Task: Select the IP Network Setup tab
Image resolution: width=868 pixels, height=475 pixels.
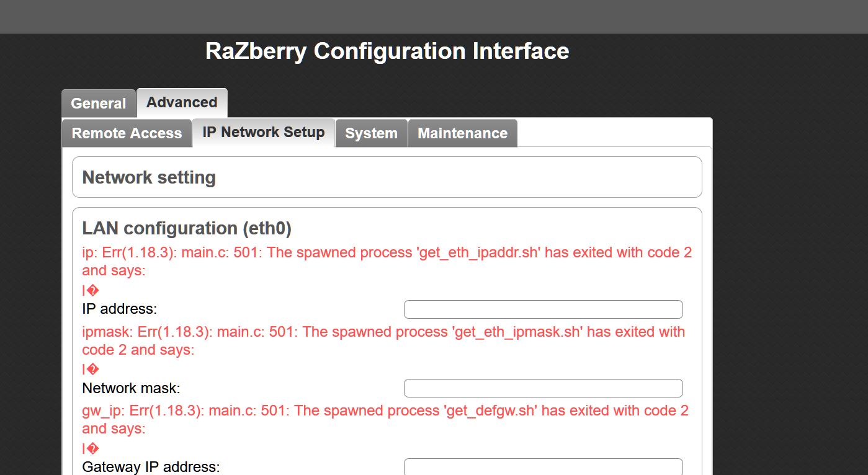Action: 264,132
